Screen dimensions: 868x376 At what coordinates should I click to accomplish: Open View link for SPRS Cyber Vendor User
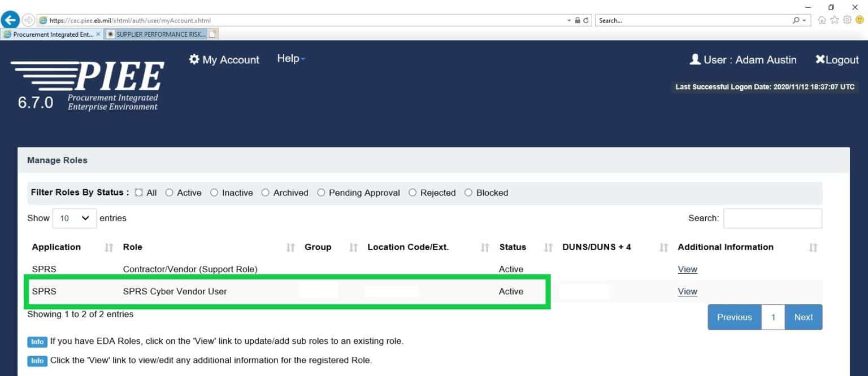[688, 291]
